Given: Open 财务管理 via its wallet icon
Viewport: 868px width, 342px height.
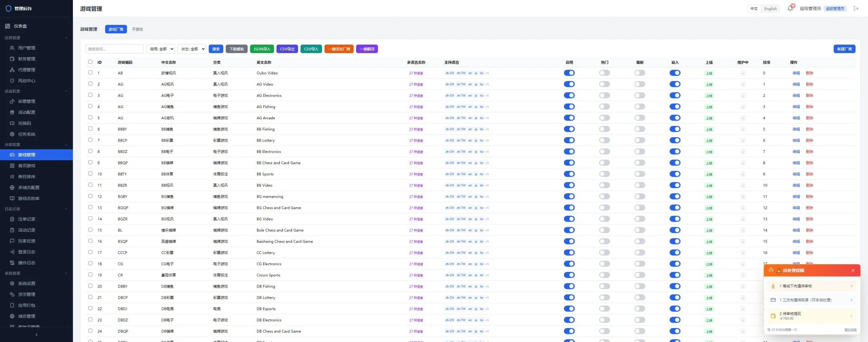Looking at the screenshot, I should (x=12, y=59).
